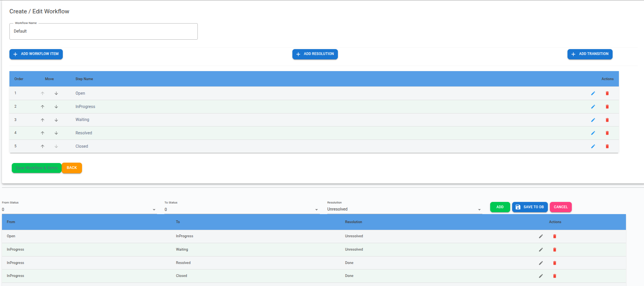
Task: Move the InProgress step up
Action: coord(42,107)
